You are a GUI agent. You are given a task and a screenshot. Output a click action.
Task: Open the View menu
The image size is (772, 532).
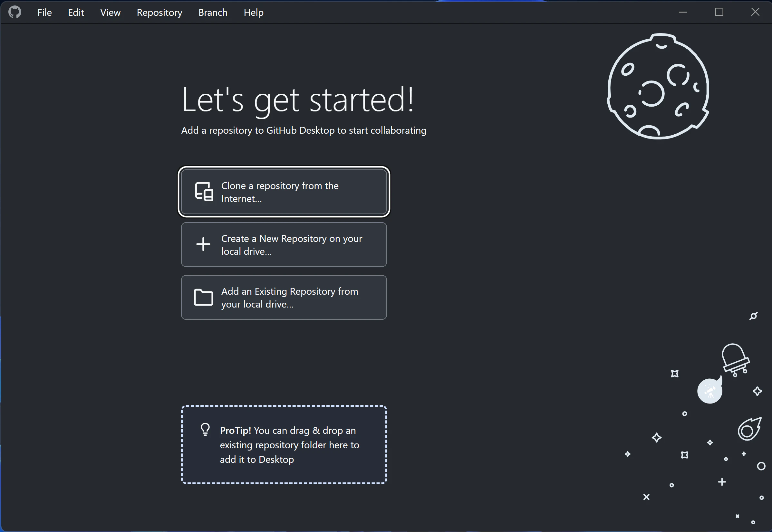pyautogui.click(x=110, y=12)
